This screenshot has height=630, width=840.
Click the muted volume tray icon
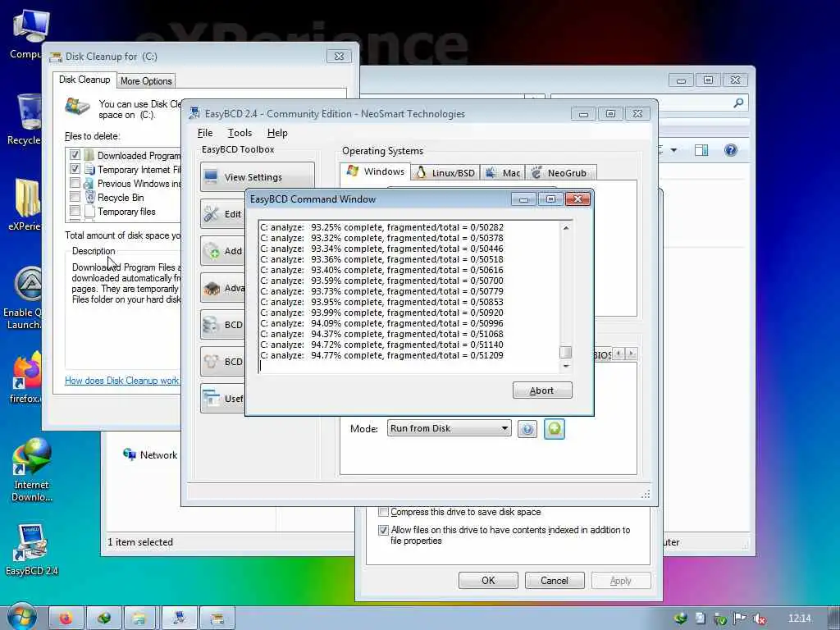point(759,619)
